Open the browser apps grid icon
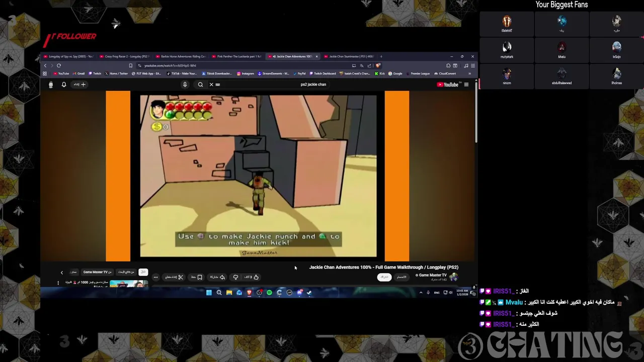The height and width of the screenshot is (362, 644). tap(45, 73)
